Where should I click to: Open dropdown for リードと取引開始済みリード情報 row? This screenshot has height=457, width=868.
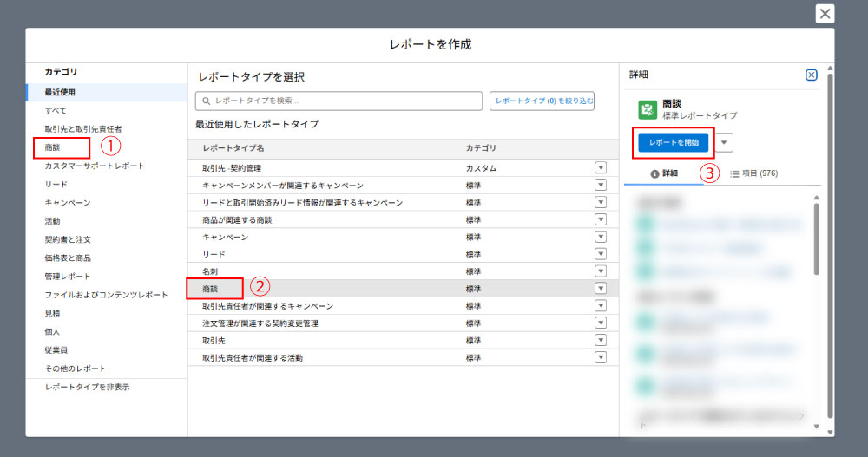(x=601, y=202)
